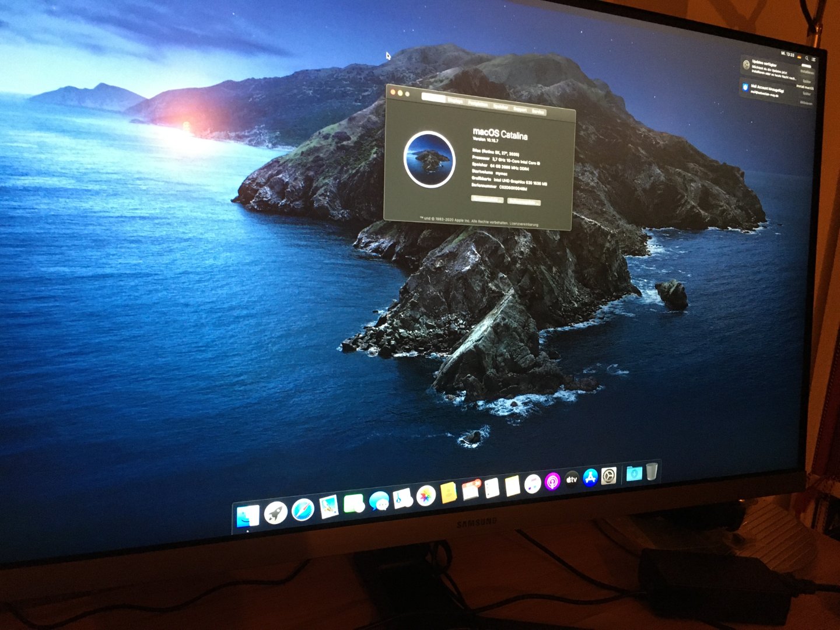Open Maps from the Dock
Image resolution: width=840 pixels, height=630 pixels.
pos(402,498)
